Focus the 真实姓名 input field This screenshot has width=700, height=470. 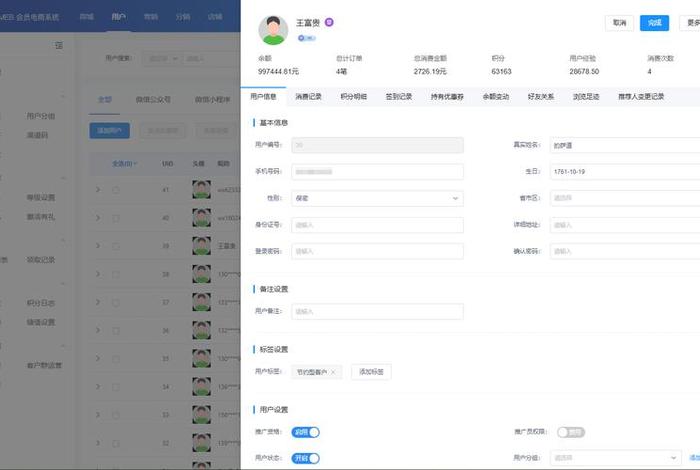625,145
